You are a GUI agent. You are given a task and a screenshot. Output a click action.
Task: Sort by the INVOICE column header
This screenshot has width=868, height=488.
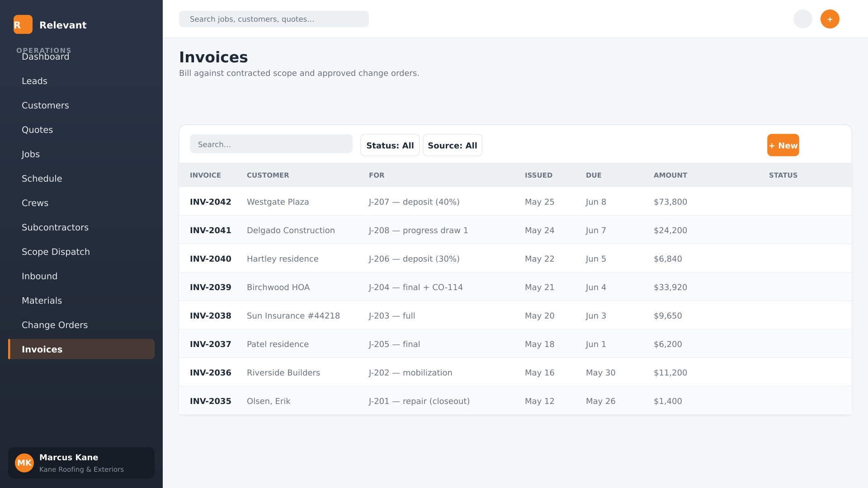[205, 175]
